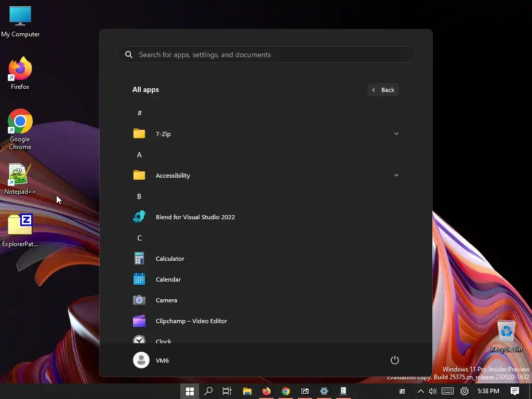Switch to Firefox on taskbar
The image size is (532, 399).
click(x=267, y=391)
